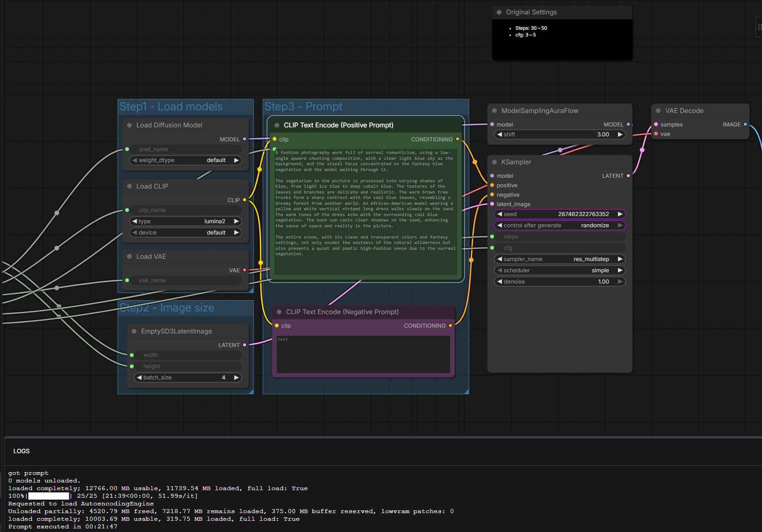This screenshot has width=762, height=532.
Task: Open the scheduler dropdown set to simple
Action: [559, 271]
